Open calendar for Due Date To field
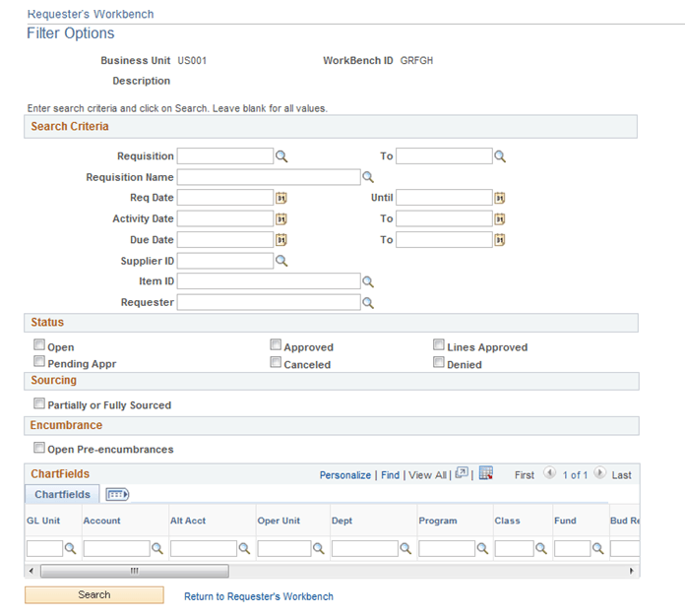Viewport: 685px width, 616px height. (x=500, y=240)
